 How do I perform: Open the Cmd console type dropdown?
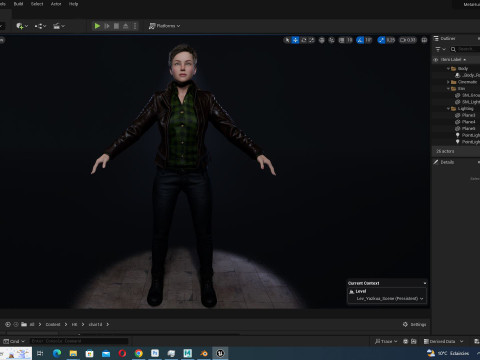coord(14,341)
